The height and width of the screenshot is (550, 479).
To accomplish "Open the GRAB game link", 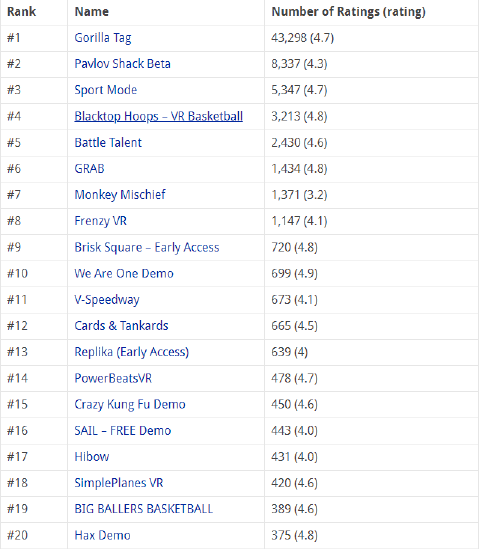I will coord(89,169).
